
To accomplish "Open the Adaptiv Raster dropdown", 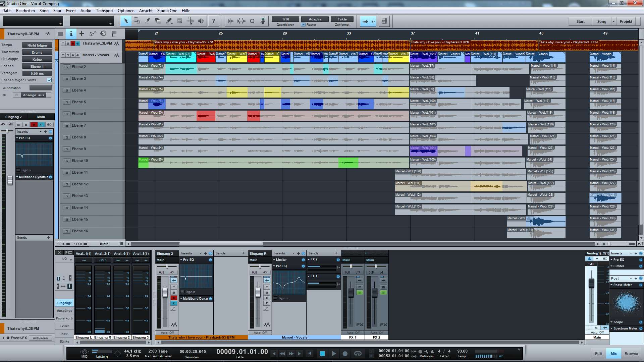I will (315, 19).
